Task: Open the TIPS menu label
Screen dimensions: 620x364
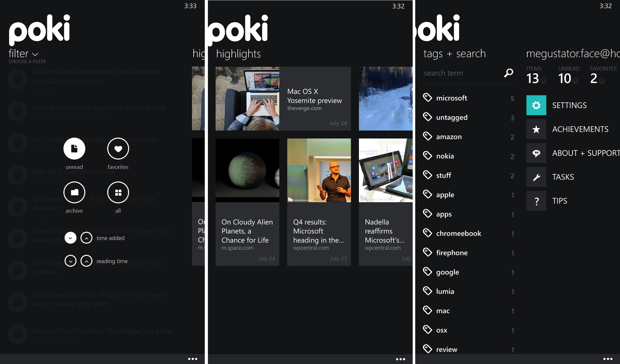Action: (x=559, y=201)
